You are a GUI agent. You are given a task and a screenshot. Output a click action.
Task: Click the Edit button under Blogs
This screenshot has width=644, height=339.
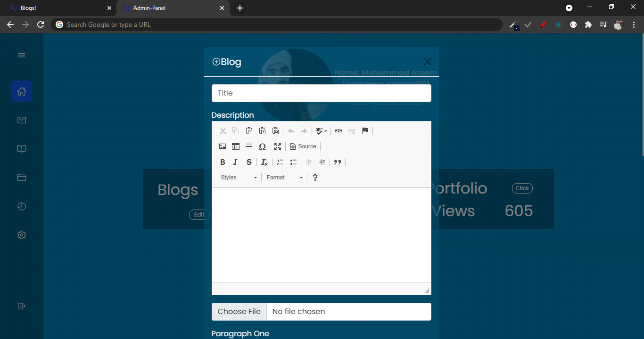pyautogui.click(x=199, y=215)
